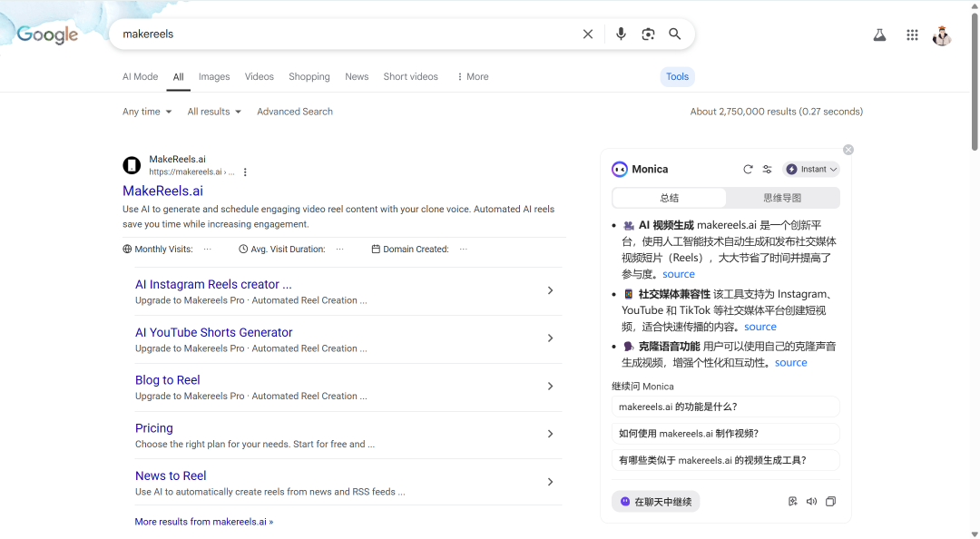The image size is (980, 539).
Task: Open the Any time filter dropdown
Action: pos(147,112)
